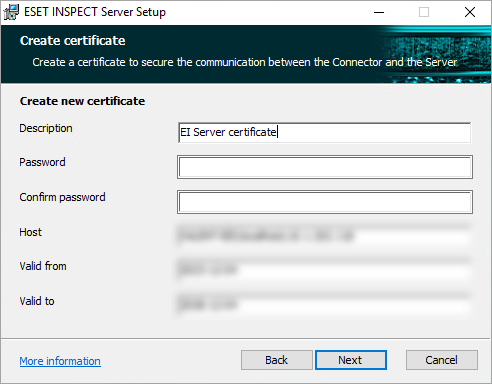The width and height of the screenshot is (492, 384).
Task: Click the 'Create new certificate' heading
Action: [x=82, y=101]
